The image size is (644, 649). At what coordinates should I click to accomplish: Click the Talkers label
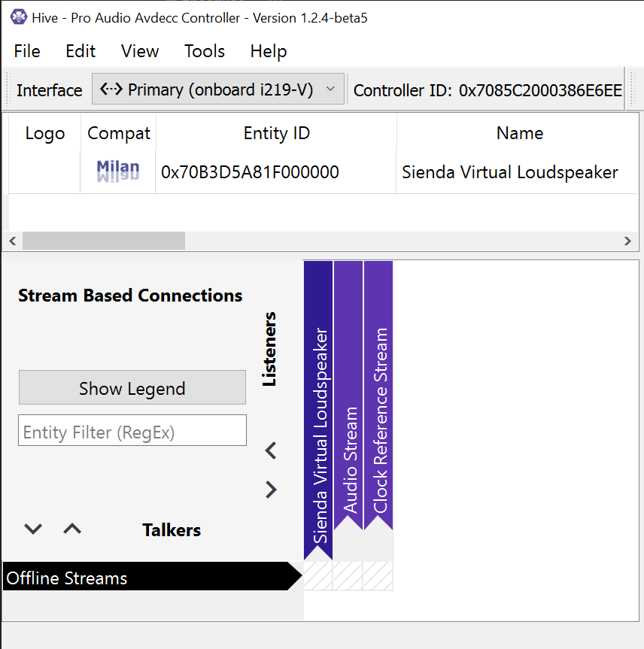pyautogui.click(x=172, y=529)
